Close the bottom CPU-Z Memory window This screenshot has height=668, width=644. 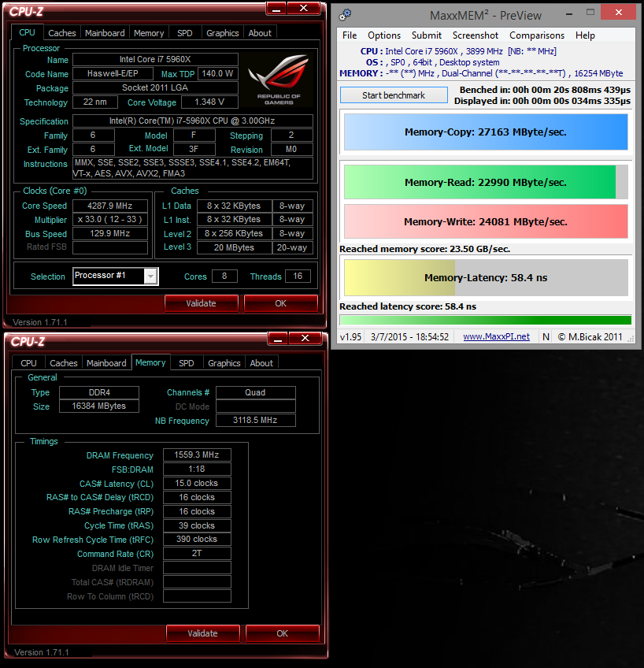[x=305, y=339]
